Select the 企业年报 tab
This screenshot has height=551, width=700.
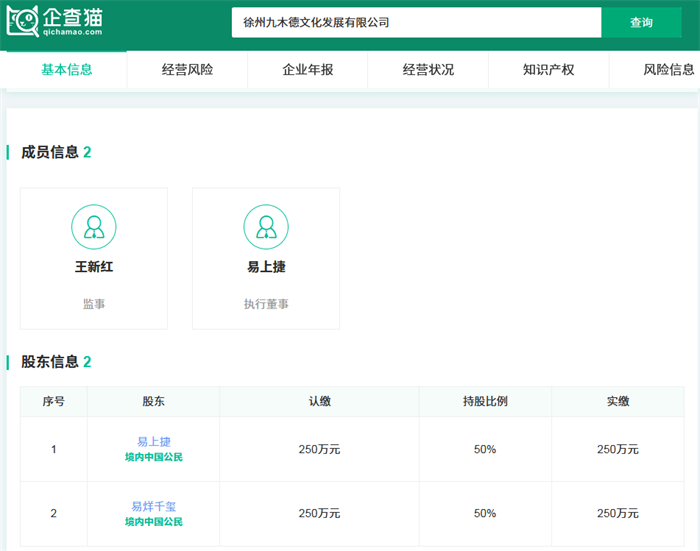(x=308, y=70)
